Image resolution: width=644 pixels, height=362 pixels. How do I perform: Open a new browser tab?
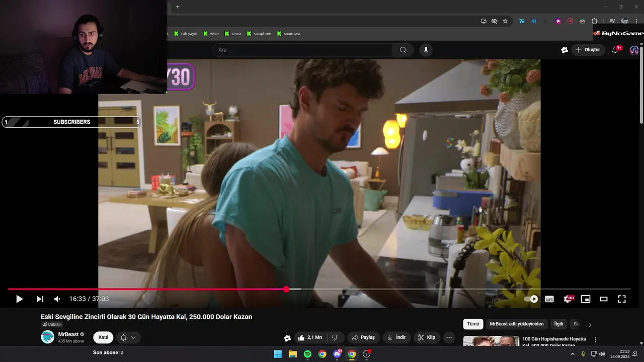tap(178, 7)
